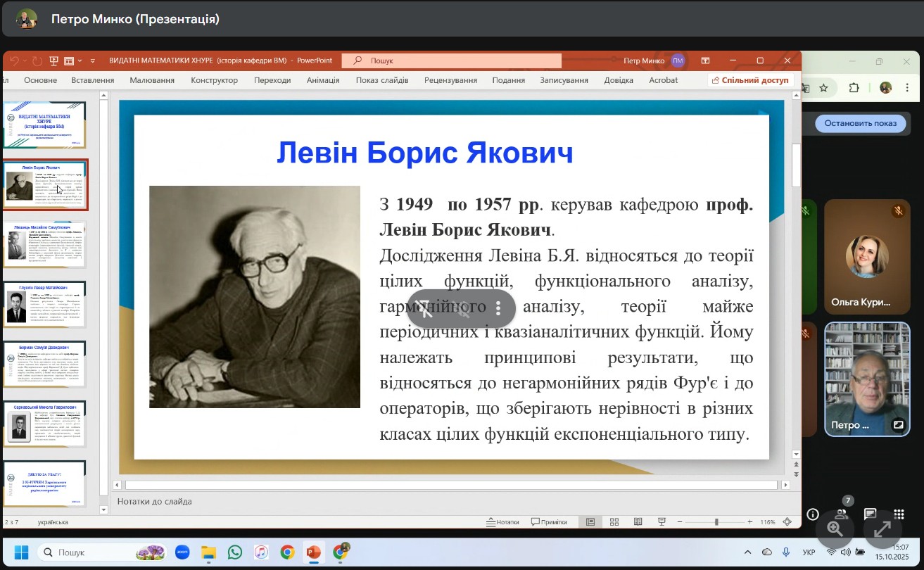Bookmark page with star icon

tap(823, 88)
